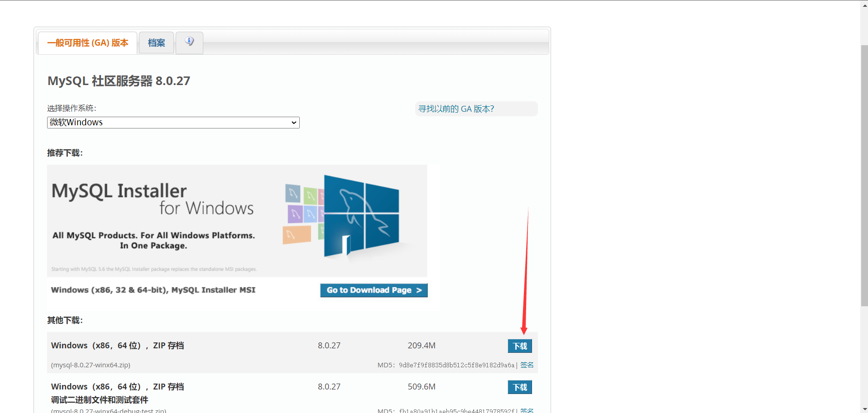Click the vertical scrollbar thumb
This screenshot has height=413, width=868.
(864, 176)
